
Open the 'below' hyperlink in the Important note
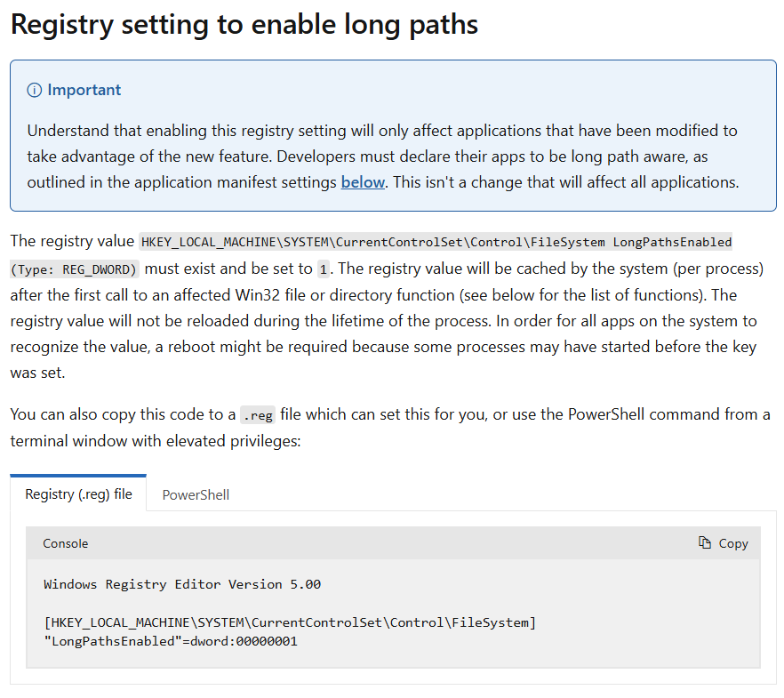point(363,181)
